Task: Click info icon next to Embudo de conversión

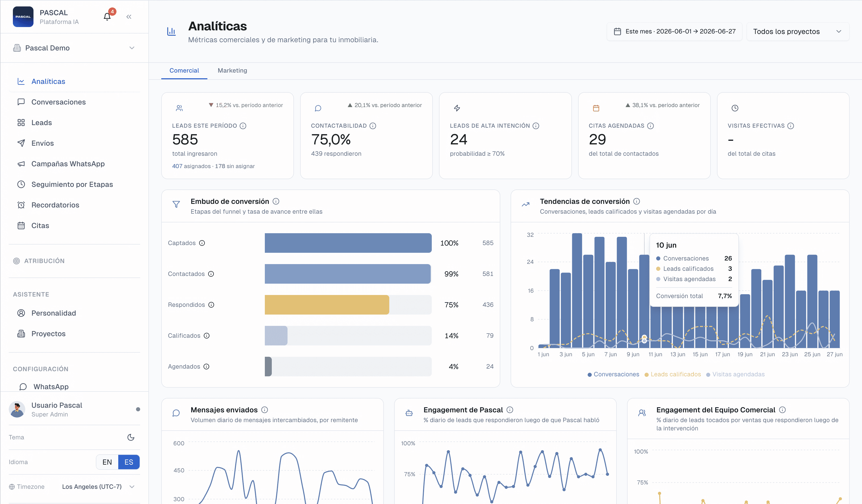Action: (x=276, y=201)
